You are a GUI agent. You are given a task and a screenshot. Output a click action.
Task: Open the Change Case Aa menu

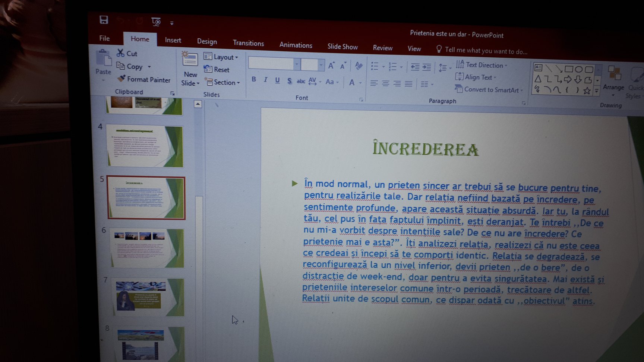click(x=332, y=82)
